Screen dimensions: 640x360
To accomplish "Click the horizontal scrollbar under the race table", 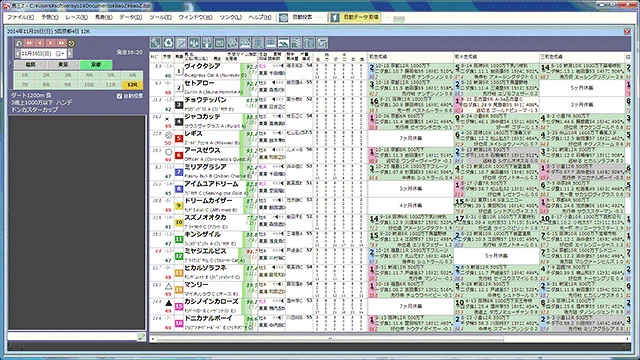I will (331, 339).
